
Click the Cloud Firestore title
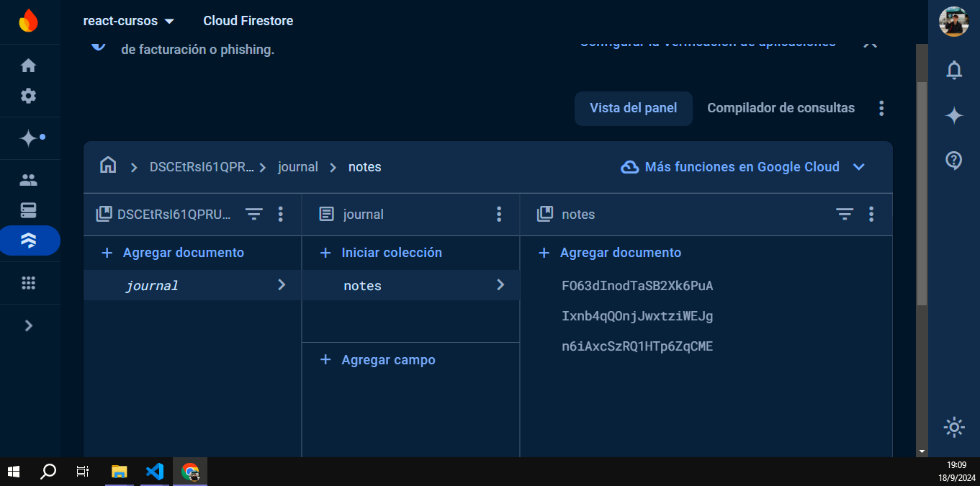248,21
